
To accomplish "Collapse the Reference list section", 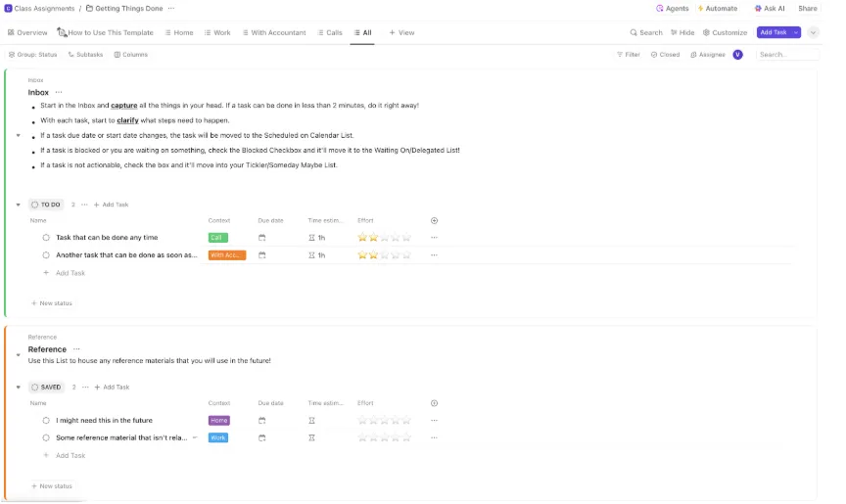I will tap(19, 355).
